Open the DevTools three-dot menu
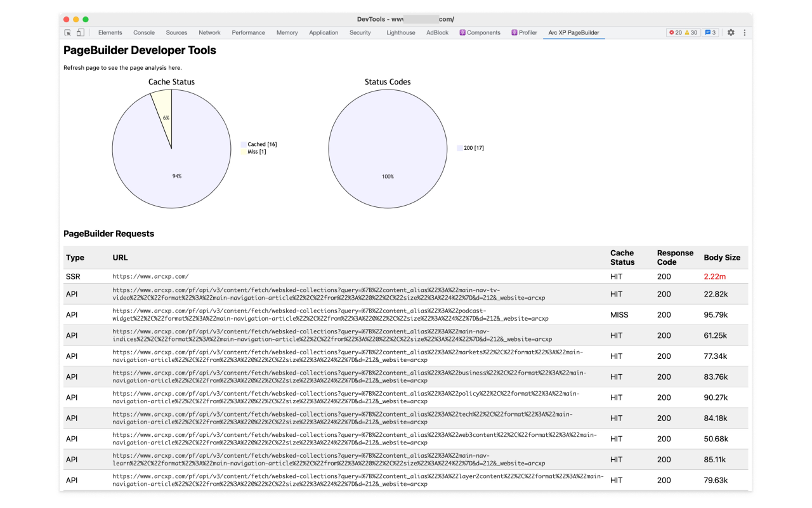 click(x=745, y=32)
